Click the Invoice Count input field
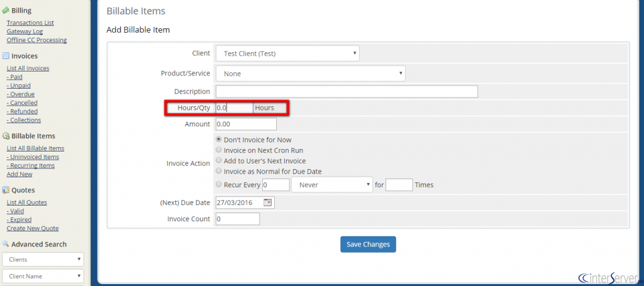This screenshot has height=286, width=644. click(238, 219)
